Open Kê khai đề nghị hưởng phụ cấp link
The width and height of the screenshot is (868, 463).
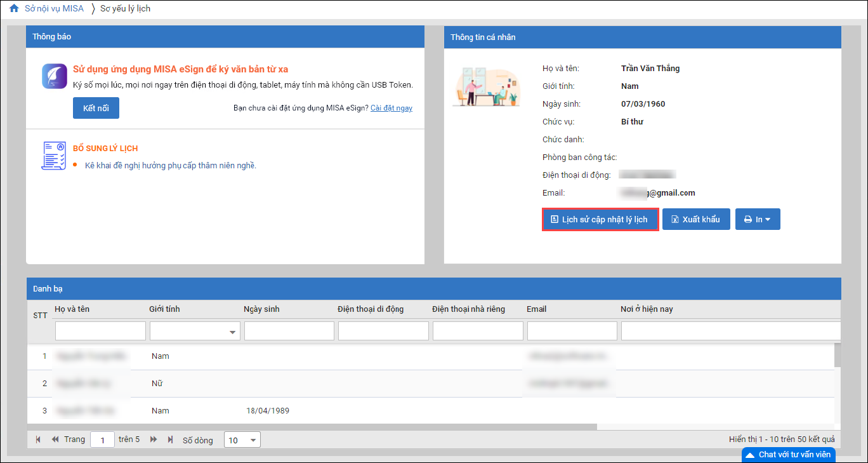tap(170, 166)
